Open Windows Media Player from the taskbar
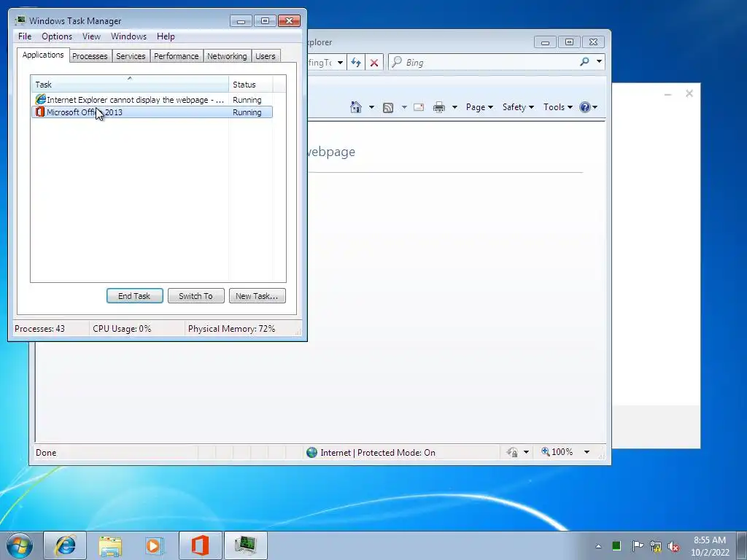 [154, 545]
